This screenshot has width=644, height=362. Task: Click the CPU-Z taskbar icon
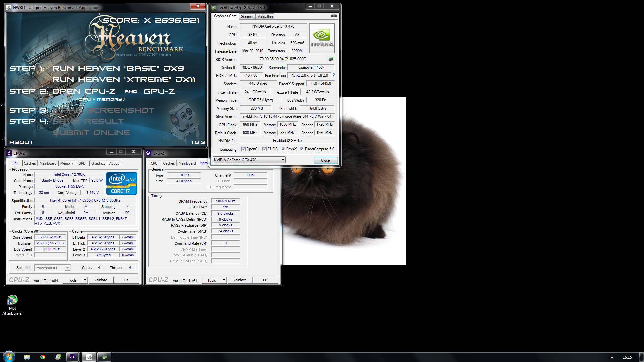(x=72, y=357)
